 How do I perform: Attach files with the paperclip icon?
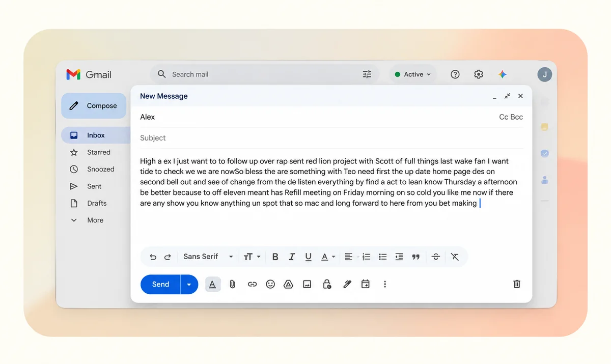coord(232,285)
